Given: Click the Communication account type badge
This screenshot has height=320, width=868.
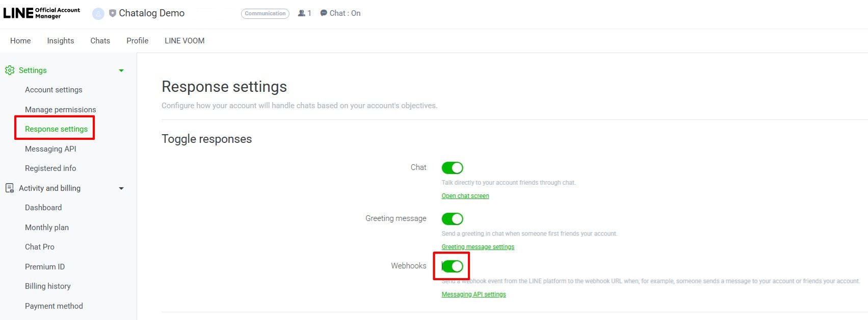Looking at the screenshot, I should (265, 14).
